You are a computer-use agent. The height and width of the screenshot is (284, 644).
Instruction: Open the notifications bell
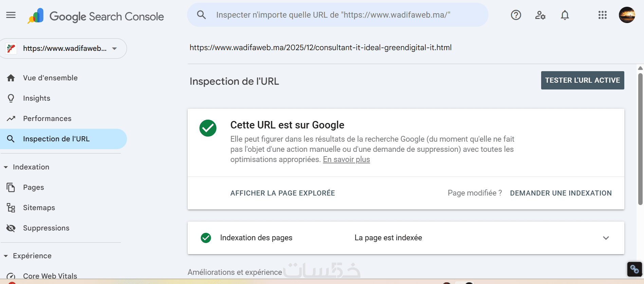coord(565,15)
